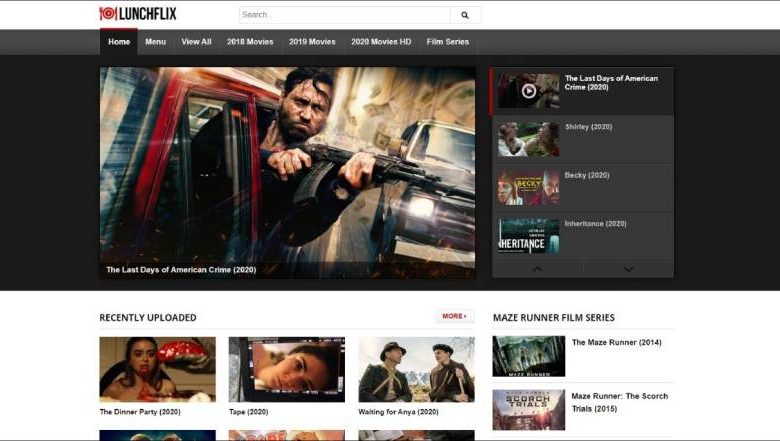Viewport: 780px width, 441px height.
Task: Open Waiting for Anya (2020) thumbnail
Action: click(416, 369)
